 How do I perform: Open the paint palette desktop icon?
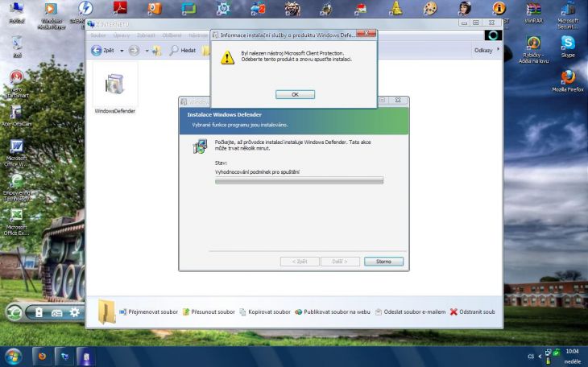pos(430,8)
